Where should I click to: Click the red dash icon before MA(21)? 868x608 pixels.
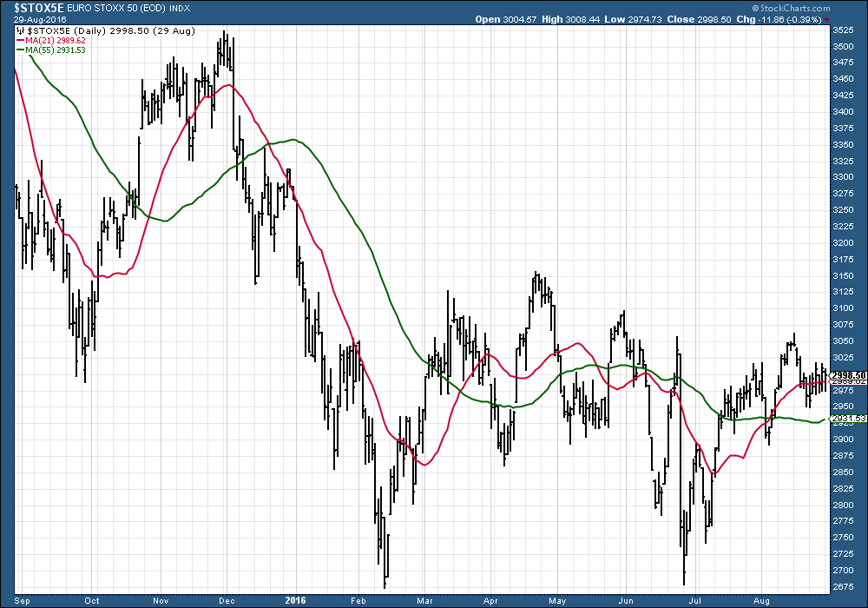point(19,40)
